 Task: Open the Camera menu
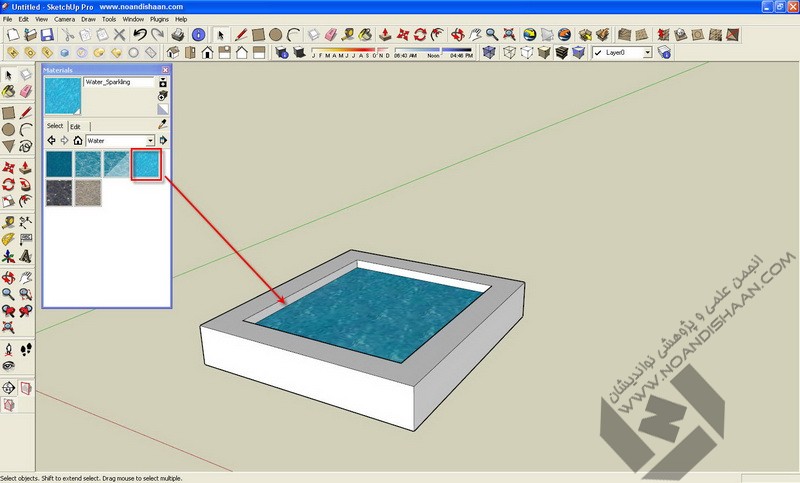point(64,19)
